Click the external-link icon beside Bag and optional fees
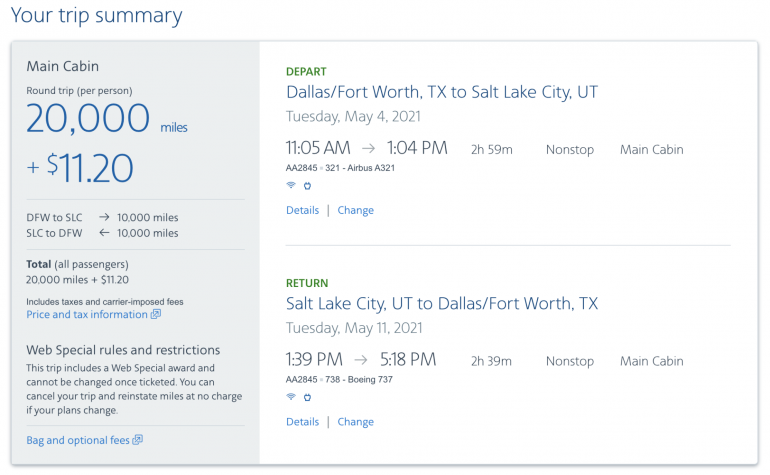770x475 pixels. [x=138, y=440]
